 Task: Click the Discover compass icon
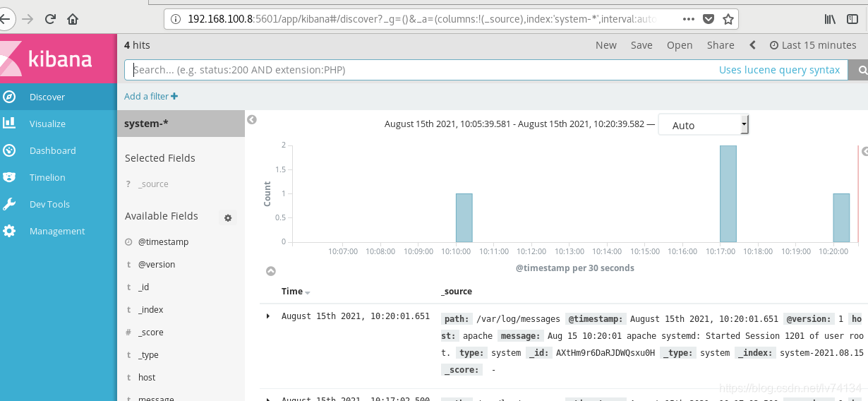tap(9, 97)
